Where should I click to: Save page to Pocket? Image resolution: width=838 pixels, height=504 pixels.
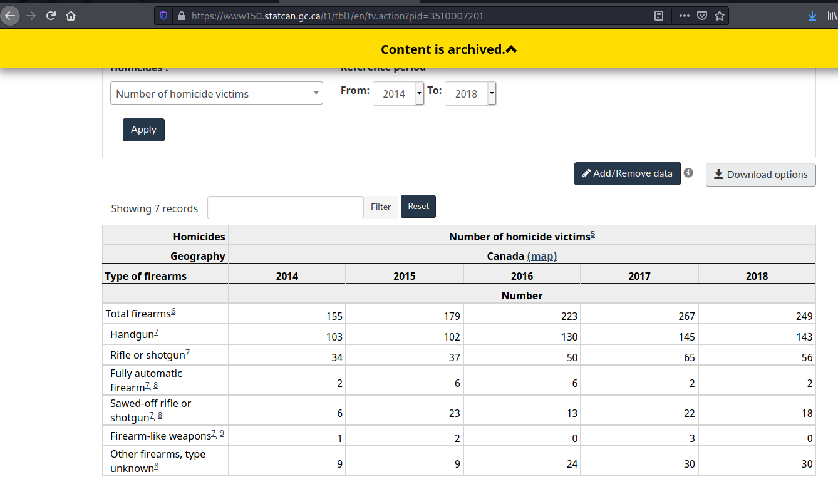click(x=702, y=16)
